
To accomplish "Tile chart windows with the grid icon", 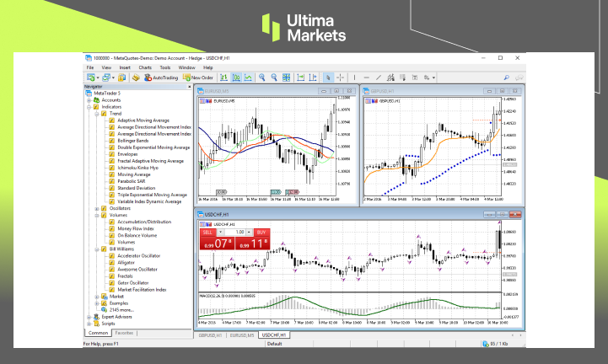I will point(286,78).
